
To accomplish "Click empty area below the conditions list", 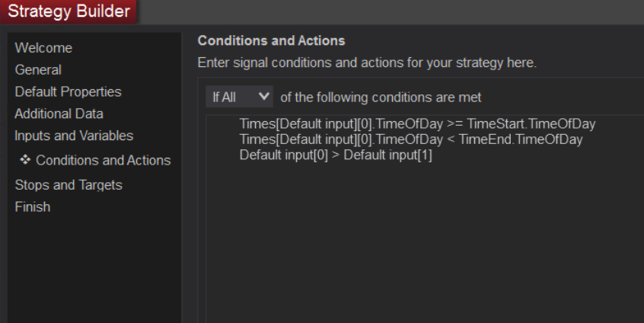I will [x=419, y=244].
